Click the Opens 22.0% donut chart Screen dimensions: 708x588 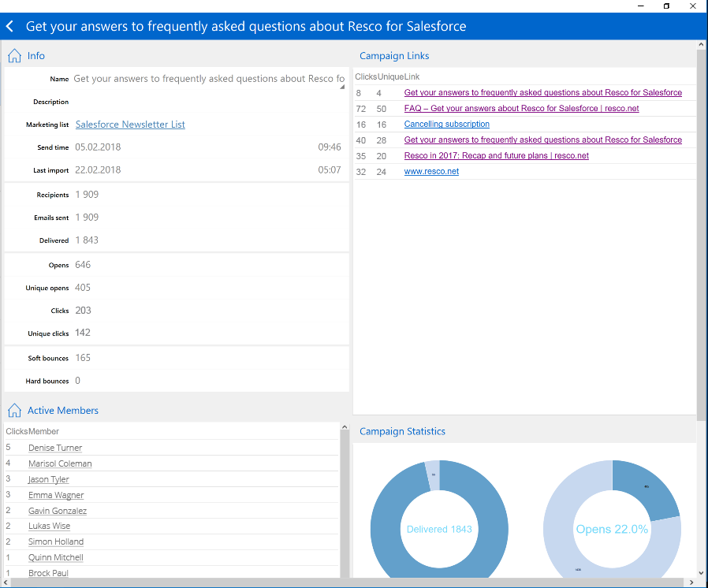click(x=613, y=519)
